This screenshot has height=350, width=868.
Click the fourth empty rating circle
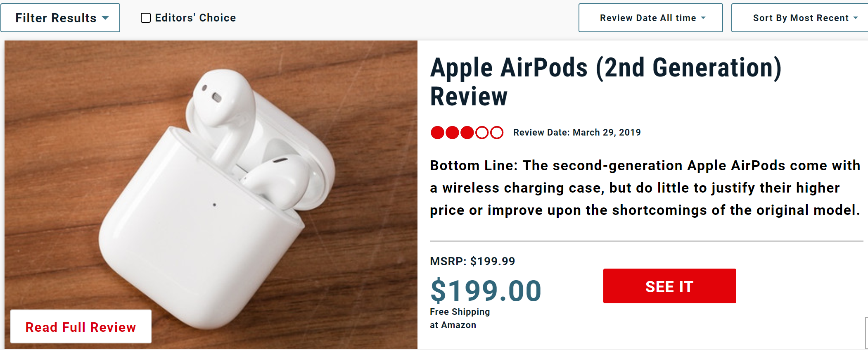click(482, 133)
